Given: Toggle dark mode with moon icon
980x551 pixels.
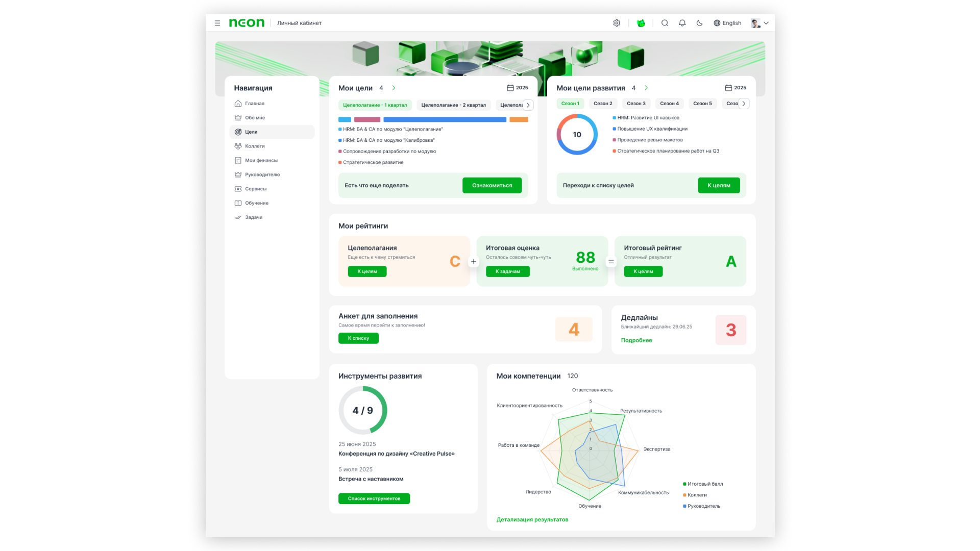Looking at the screenshot, I should [x=699, y=23].
